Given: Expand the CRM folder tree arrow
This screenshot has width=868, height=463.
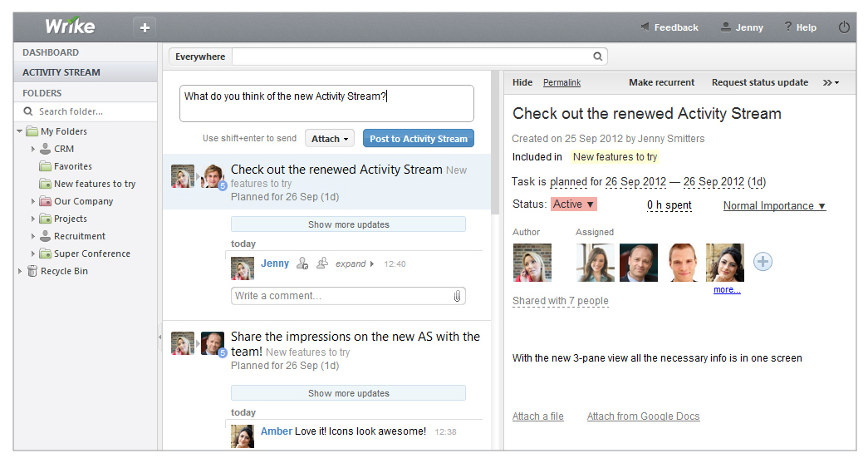Looking at the screenshot, I should [33, 149].
